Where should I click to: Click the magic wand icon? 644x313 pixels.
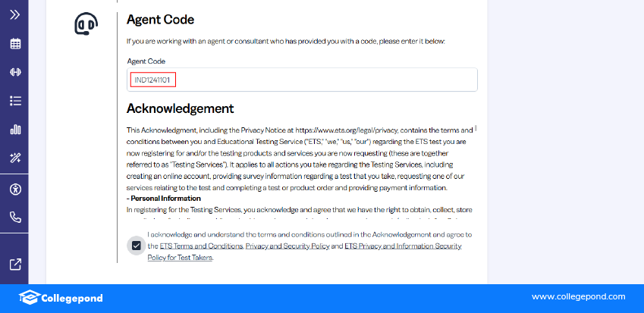coord(14,158)
